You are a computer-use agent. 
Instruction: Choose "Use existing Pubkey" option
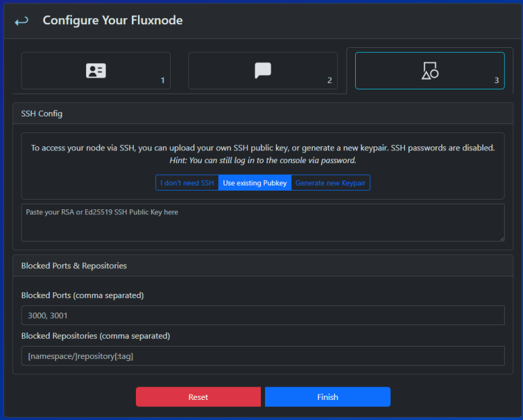click(255, 183)
